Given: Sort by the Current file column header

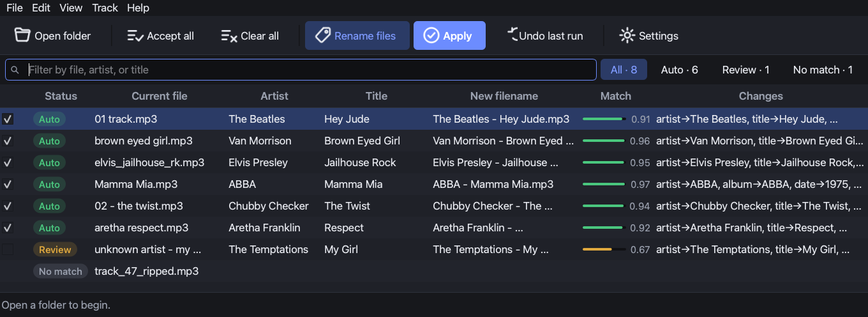Looking at the screenshot, I should tap(160, 96).
